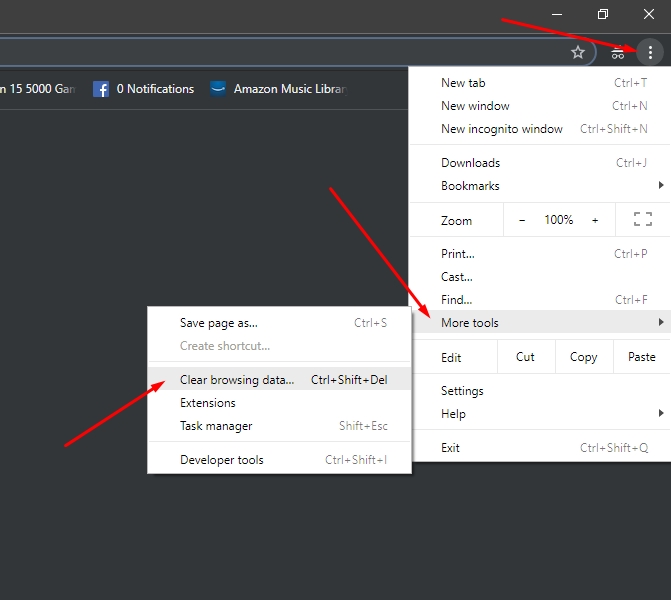Viewport: 671px width, 600px height.
Task: Increase zoom with the plus button
Action: click(x=595, y=220)
